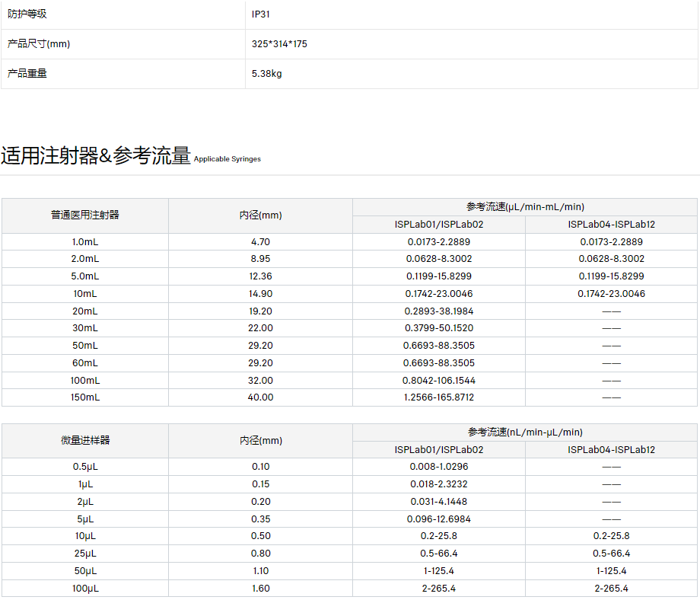Click the 微量进样器 column header
The height and width of the screenshot is (600, 700).
[x=85, y=440]
